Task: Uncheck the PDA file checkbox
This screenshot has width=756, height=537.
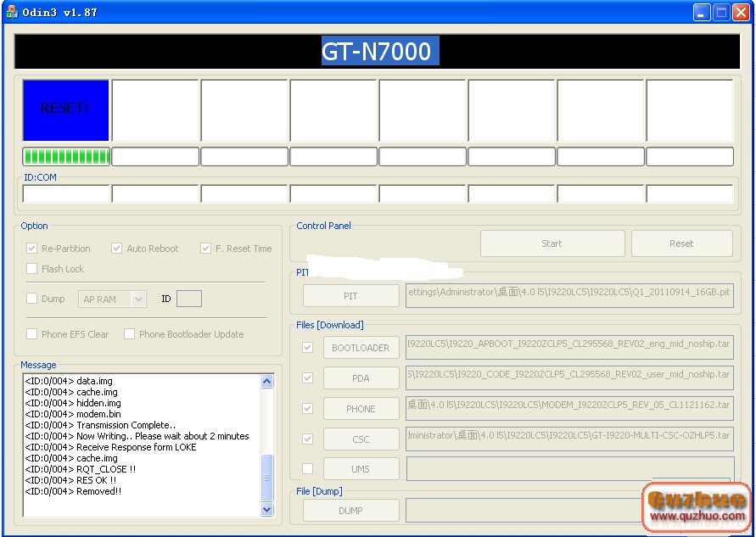Action: [x=308, y=378]
